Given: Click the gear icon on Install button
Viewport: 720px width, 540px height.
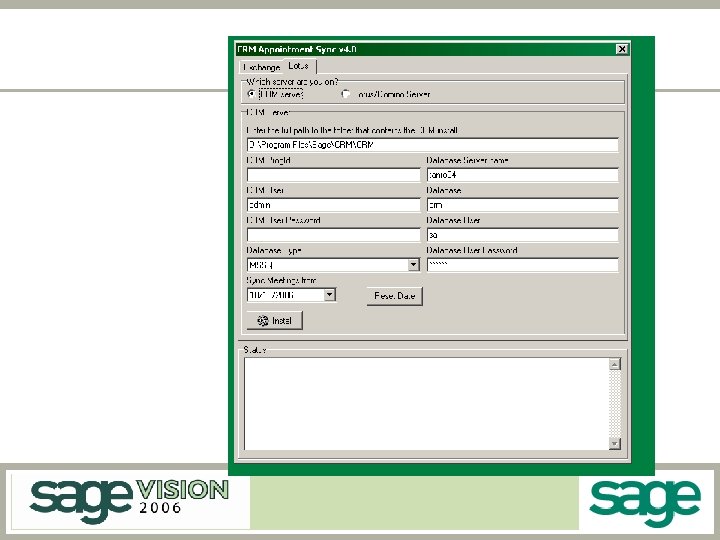Looking at the screenshot, I should pos(263,321).
